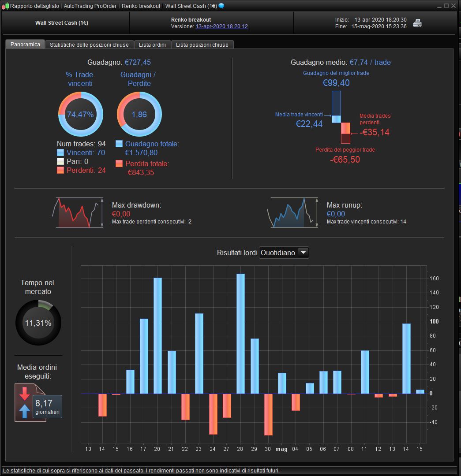The width and height of the screenshot is (461, 476).
Task: Maximize the report window
Action: (446, 5)
